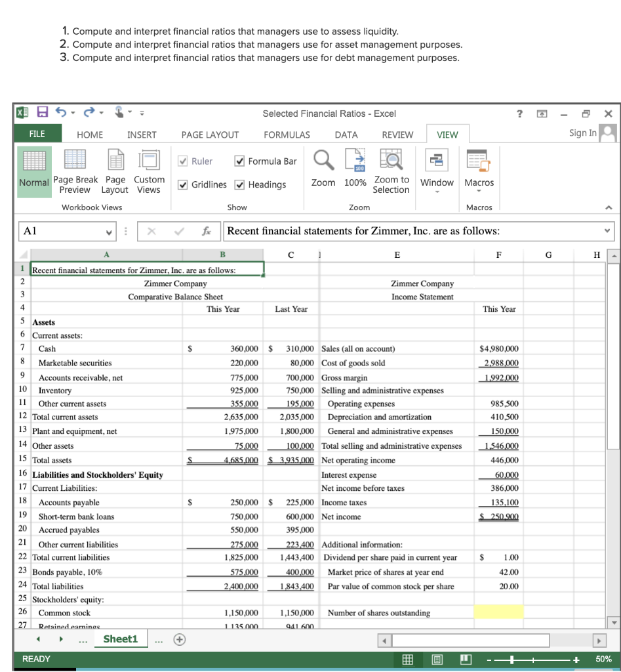Select the Normal workbook view

34,171
